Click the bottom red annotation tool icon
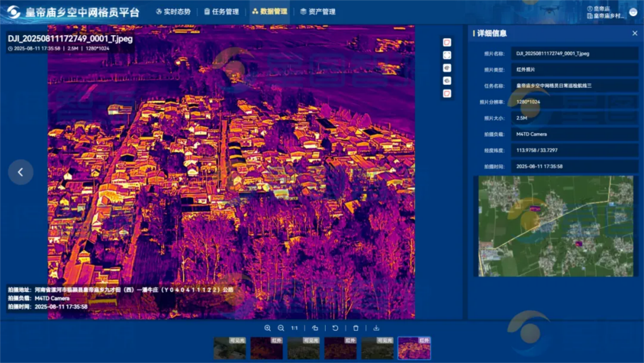 point(447,94)
